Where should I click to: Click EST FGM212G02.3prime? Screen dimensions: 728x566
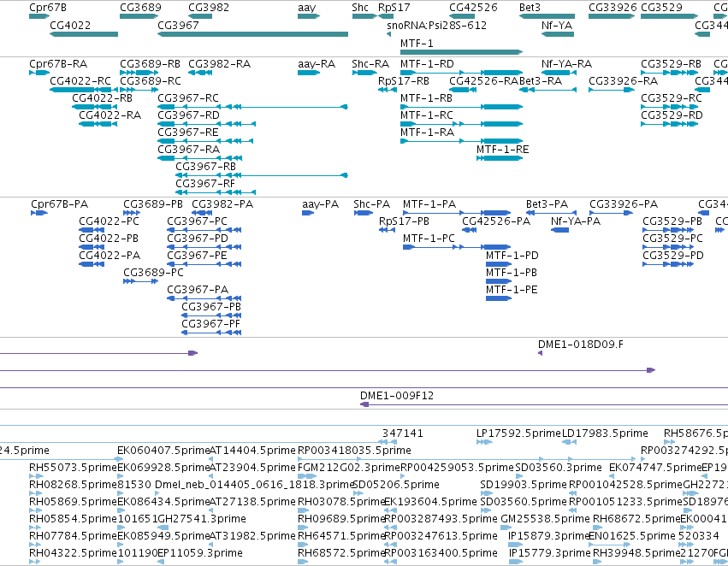coord(349,467)
